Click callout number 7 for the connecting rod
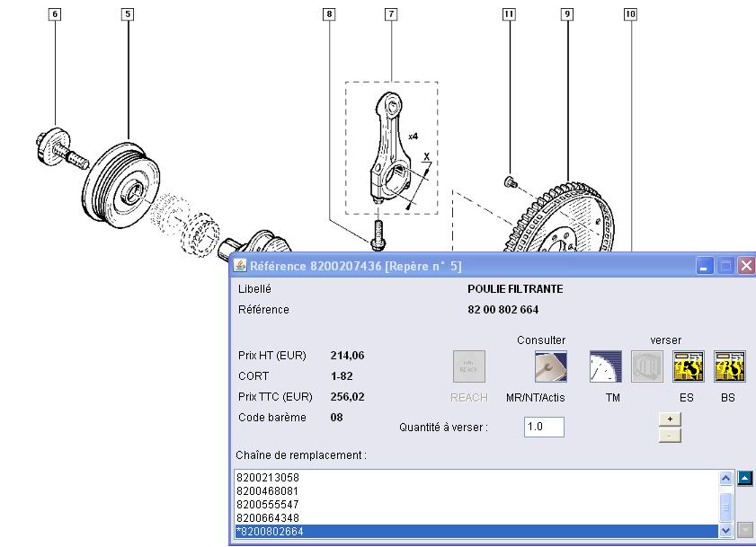The height and width of the screenshot is (547, 756). click(391, 14)
